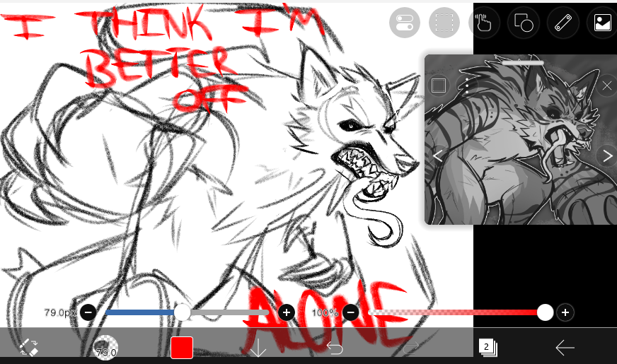Open the material image tool

[x=602, y=23]
